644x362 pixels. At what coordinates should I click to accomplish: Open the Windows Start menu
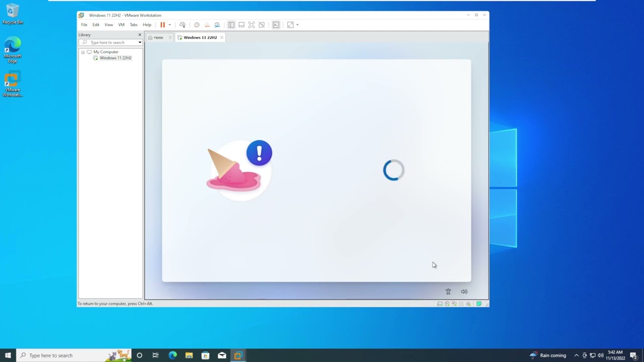click(8, 355)
